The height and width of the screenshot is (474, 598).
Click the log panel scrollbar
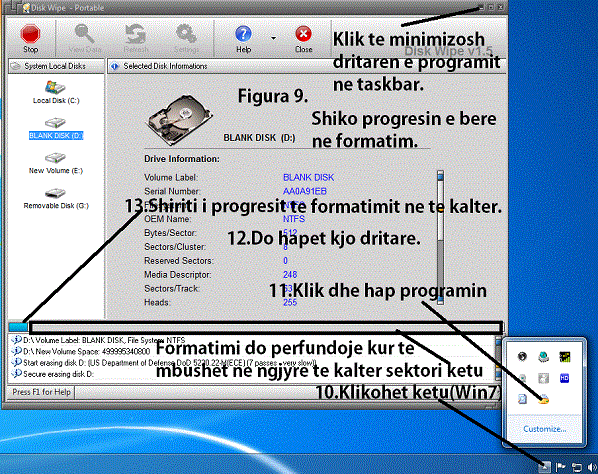[x=498, y=358]
